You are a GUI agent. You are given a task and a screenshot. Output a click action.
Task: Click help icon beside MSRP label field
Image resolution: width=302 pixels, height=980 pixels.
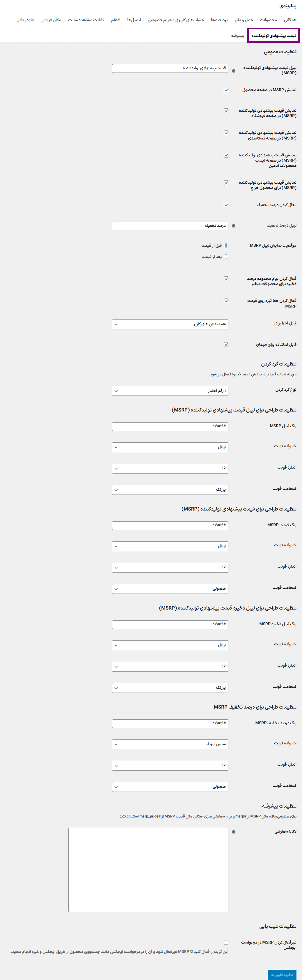[x=234, y=71]
